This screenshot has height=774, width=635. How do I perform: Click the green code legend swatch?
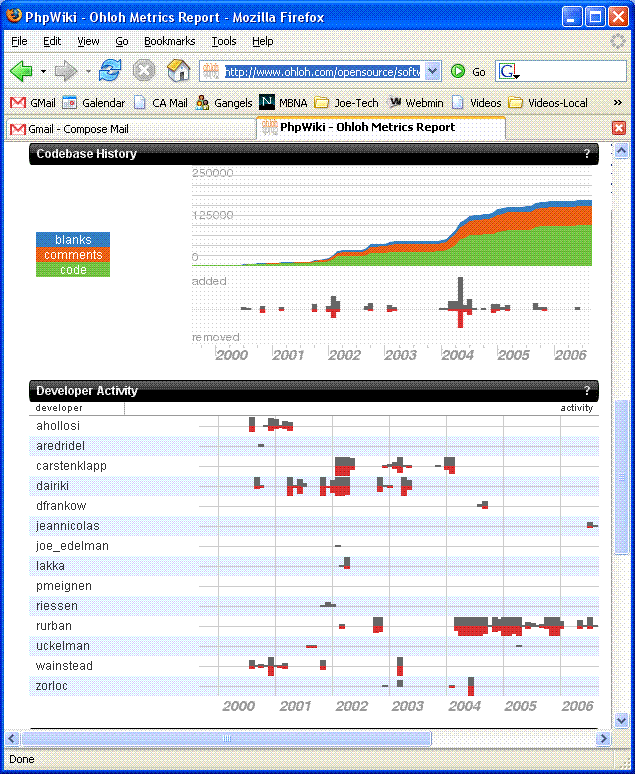(x=73, y=270)
